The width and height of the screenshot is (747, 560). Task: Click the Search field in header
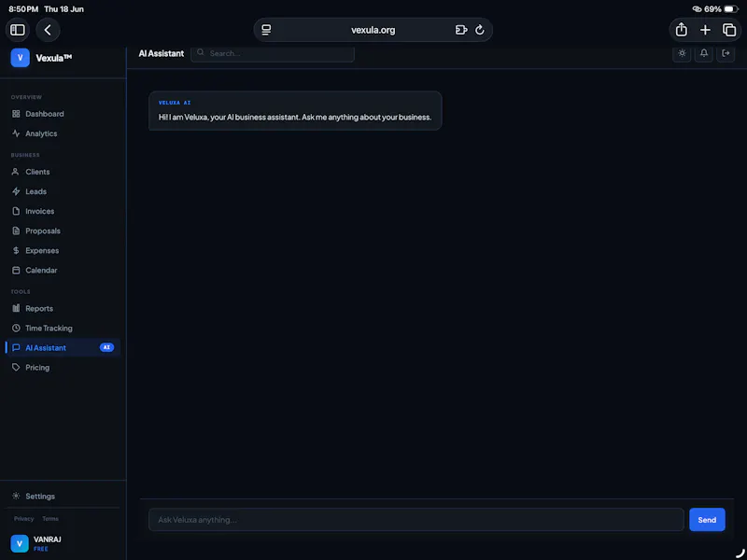click(273, 53)
